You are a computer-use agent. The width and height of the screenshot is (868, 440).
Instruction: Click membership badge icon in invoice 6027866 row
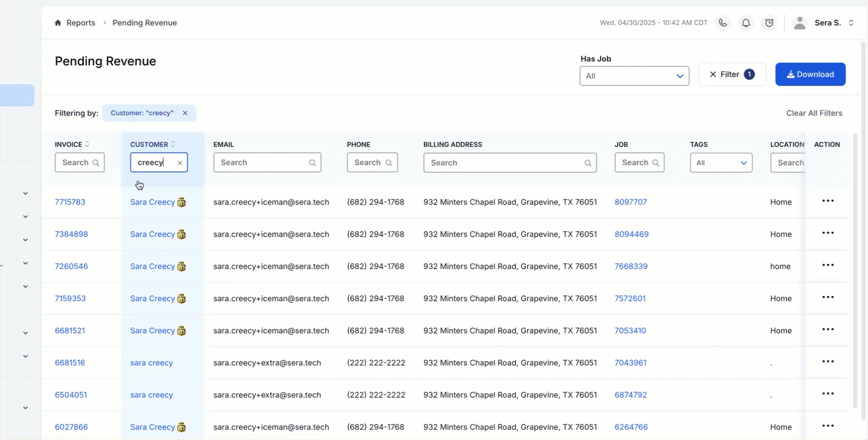(x=181, y=427)
